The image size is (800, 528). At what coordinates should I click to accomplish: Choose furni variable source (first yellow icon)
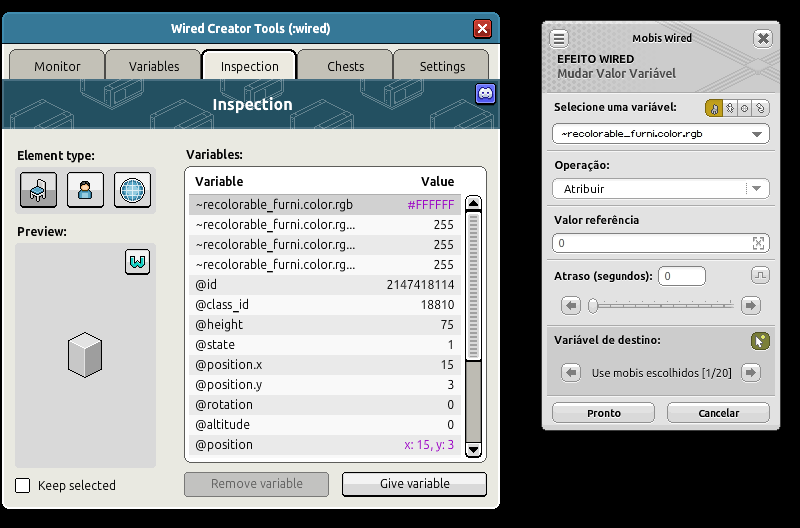pyautogui.click(x=713, y=108)
